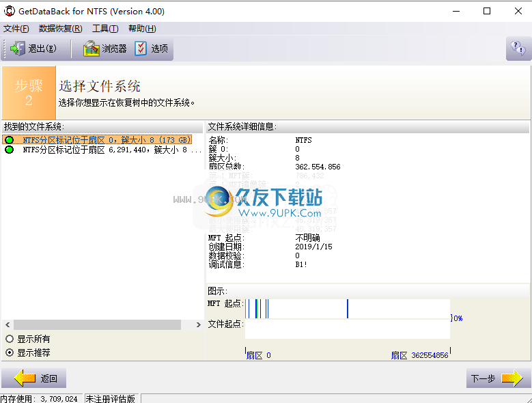532x403 pixels.
Task: Click the exit door icon in toolbar
Action: pos(18,48)
